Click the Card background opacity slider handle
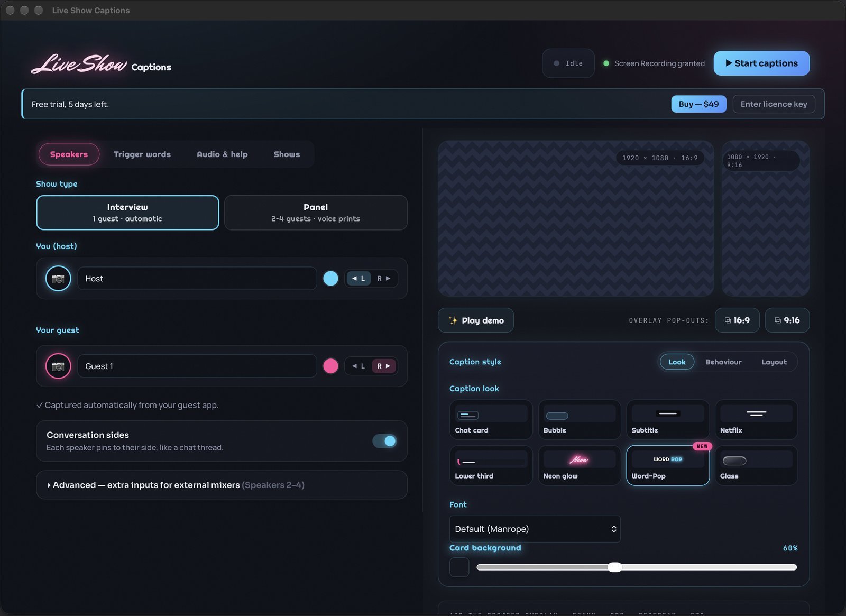This screenshot has height=616, width=846. [x=614, y=567]
